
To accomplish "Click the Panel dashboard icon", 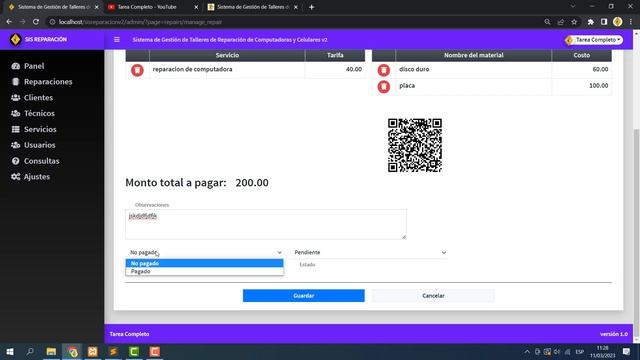I will [x=16, y=66].
